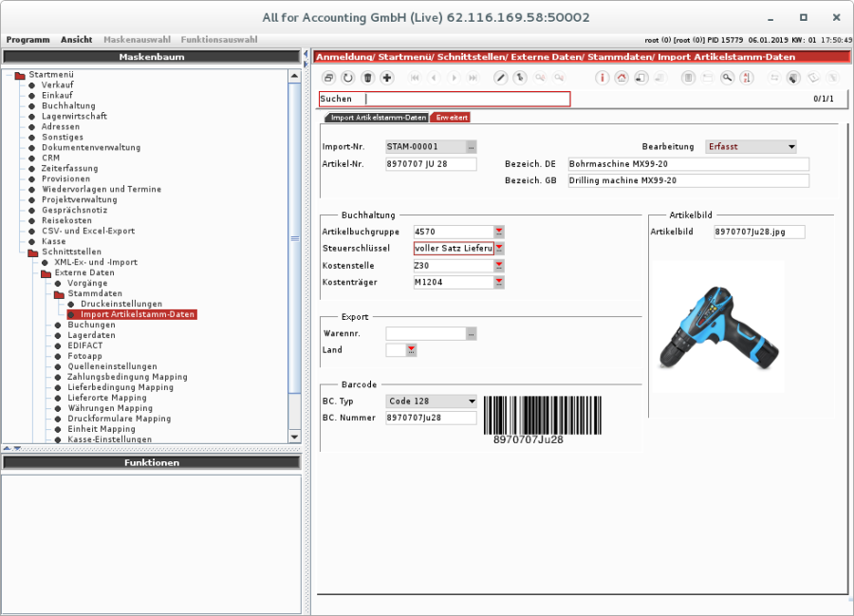Open the Steuerschlüssel dropdown arrow
Viewport: 854px width, 616px height.
pos(499,249)
